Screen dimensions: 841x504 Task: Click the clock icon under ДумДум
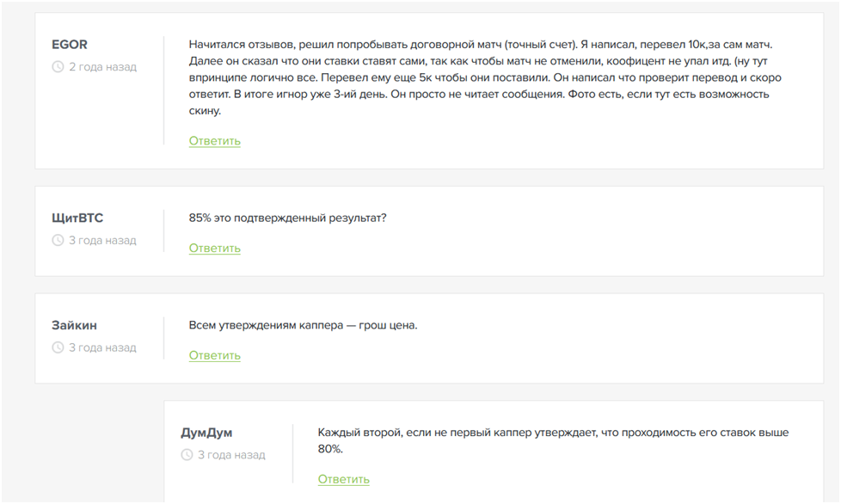[x=187, y=455]
